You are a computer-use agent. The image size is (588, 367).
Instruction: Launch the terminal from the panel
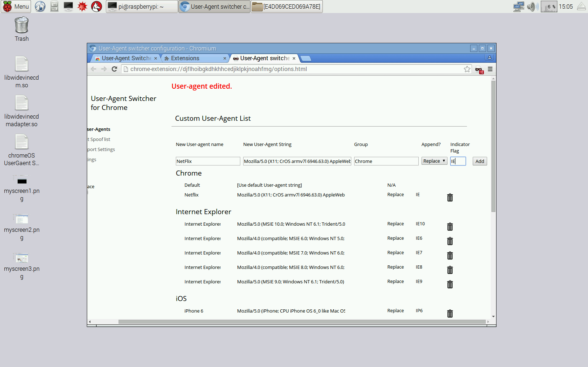[x=68, y=6]
